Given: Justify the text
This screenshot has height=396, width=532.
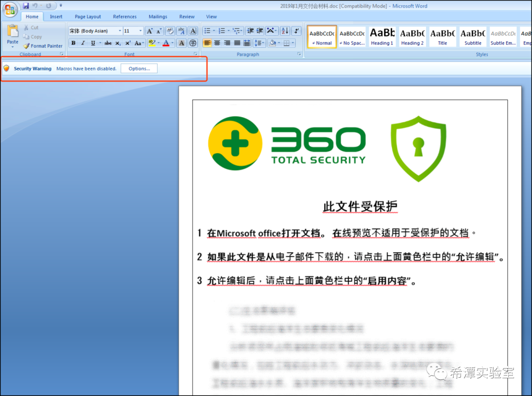Looking at the screenshot, I should pos(237,43).
